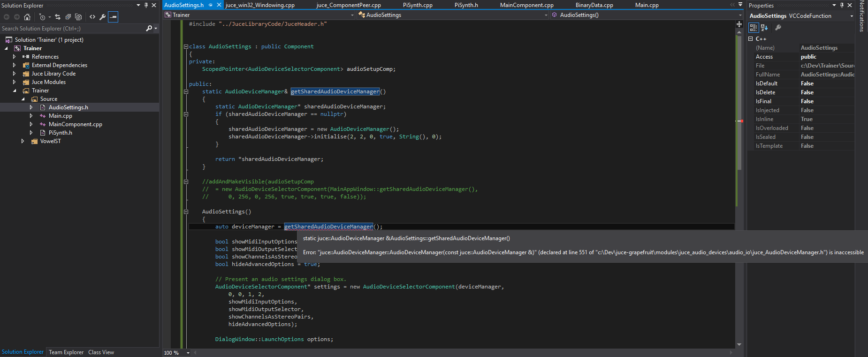Screen dimensions: 868x357
Task: Click the Back arrow in Solution Explorer toolbar
Action: coord(7,17)
